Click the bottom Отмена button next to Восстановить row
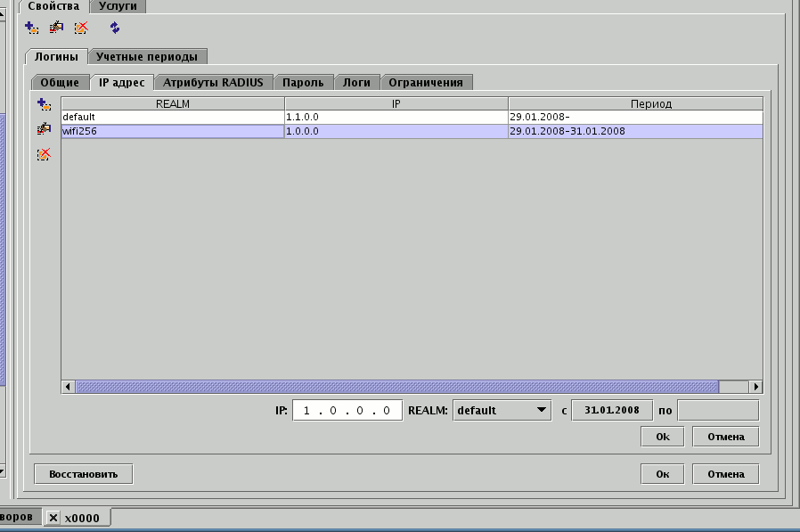Image resolution: width=800 pixels, height=532 pixels. click(725, 474)
